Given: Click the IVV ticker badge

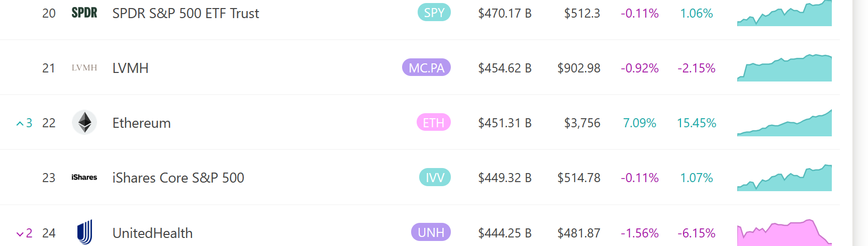Looking at the screenshot, I should (435, 177).
